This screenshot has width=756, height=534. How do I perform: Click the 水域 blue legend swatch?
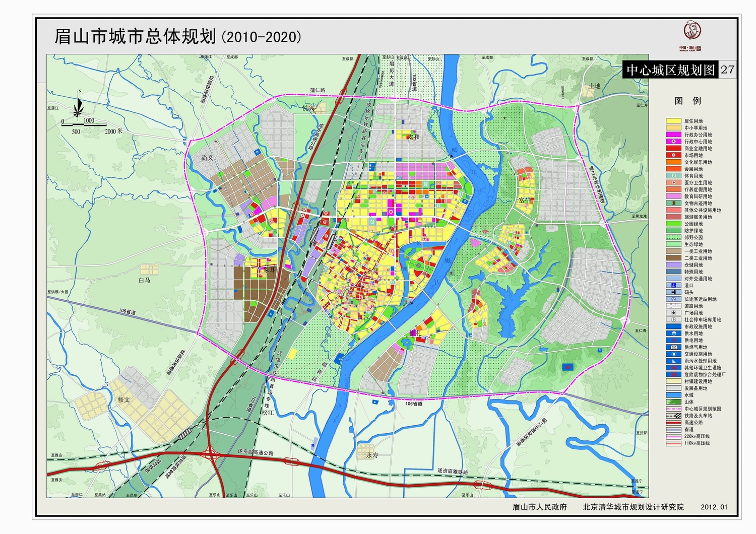(x=673, y=395)
